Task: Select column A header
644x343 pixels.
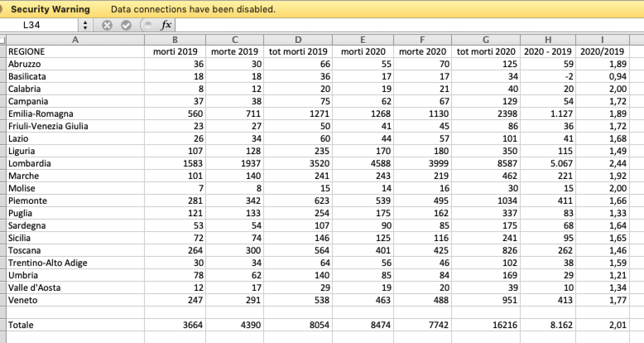Action: [75, 40]
